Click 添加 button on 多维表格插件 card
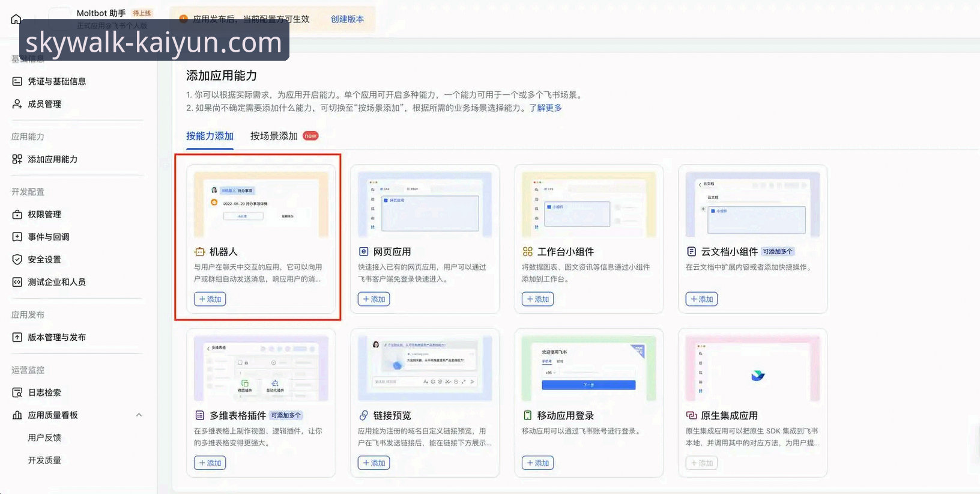The width and height of the screenshot is (980, 494). (210, 463)
